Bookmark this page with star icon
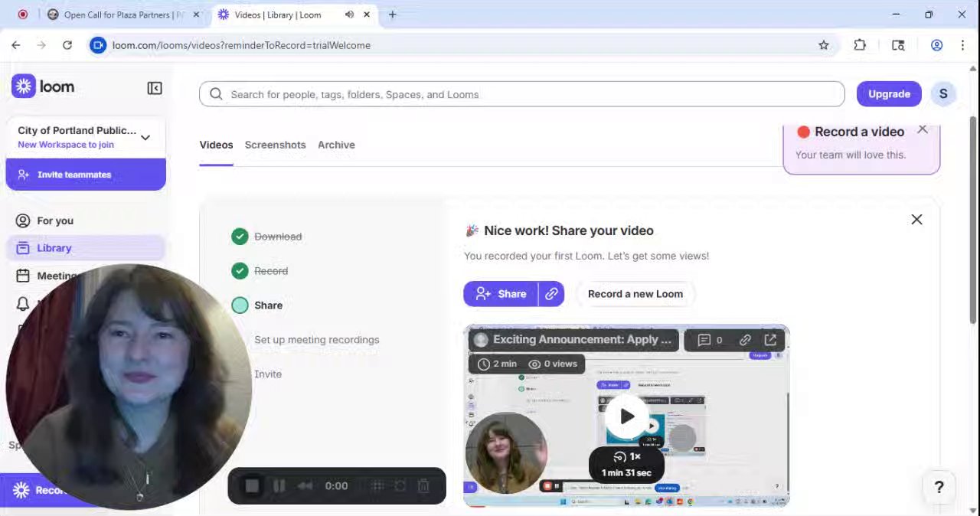Screen dimensions: 980x516 (824, 45)
